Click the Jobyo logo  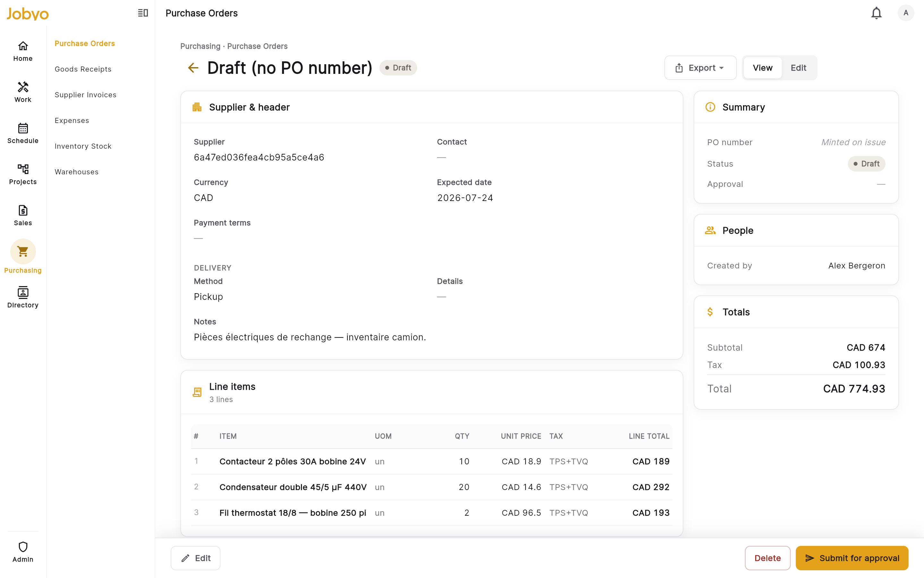[28, 14]
